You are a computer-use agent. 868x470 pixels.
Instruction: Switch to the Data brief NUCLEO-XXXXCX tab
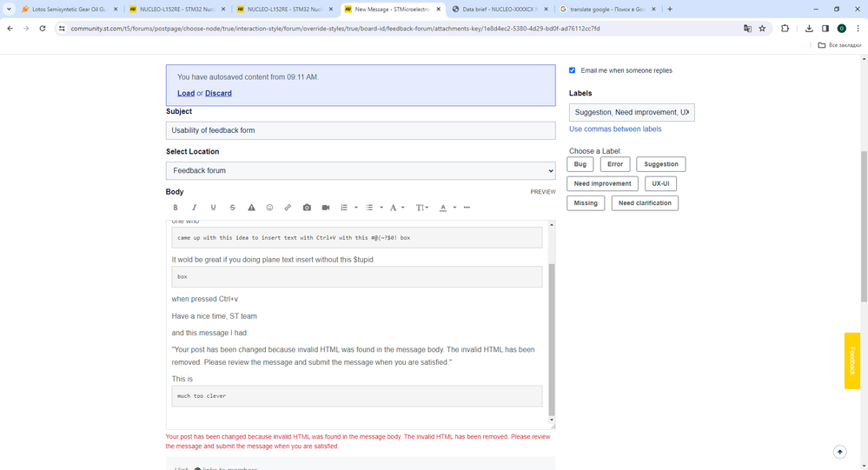pos(501,10)
